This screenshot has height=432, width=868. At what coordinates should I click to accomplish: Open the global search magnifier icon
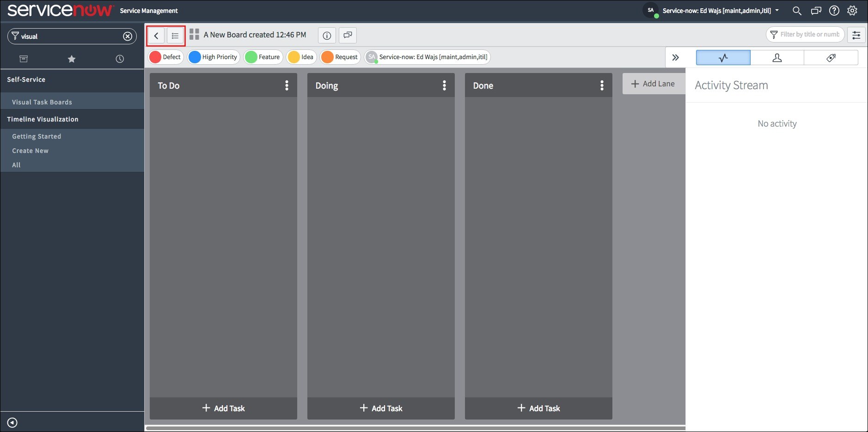[796, 10]
